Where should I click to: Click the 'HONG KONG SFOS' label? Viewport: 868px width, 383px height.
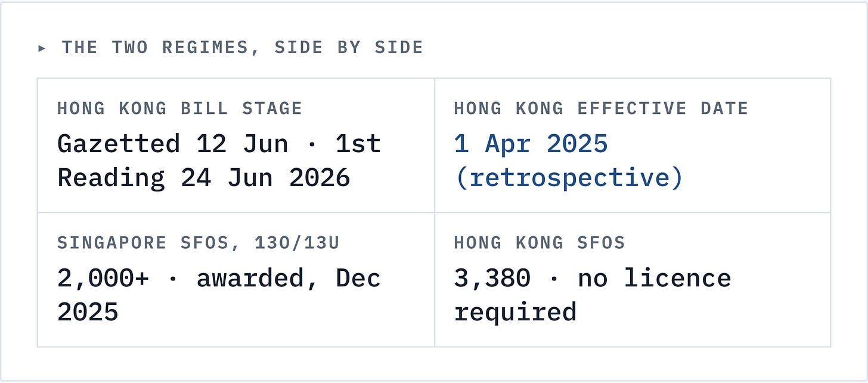pyautogui.click(x=539, y=243)
